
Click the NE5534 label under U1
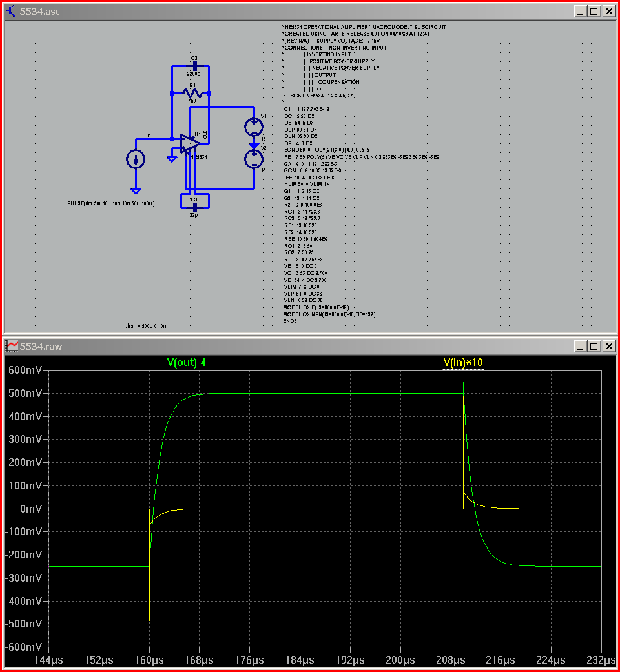point(199,157)
